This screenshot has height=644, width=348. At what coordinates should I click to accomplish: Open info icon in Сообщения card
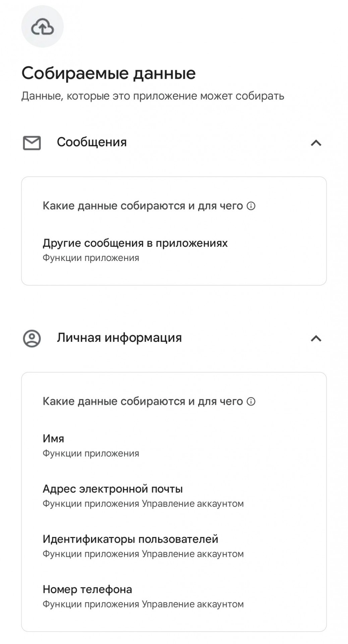(251, 206)
